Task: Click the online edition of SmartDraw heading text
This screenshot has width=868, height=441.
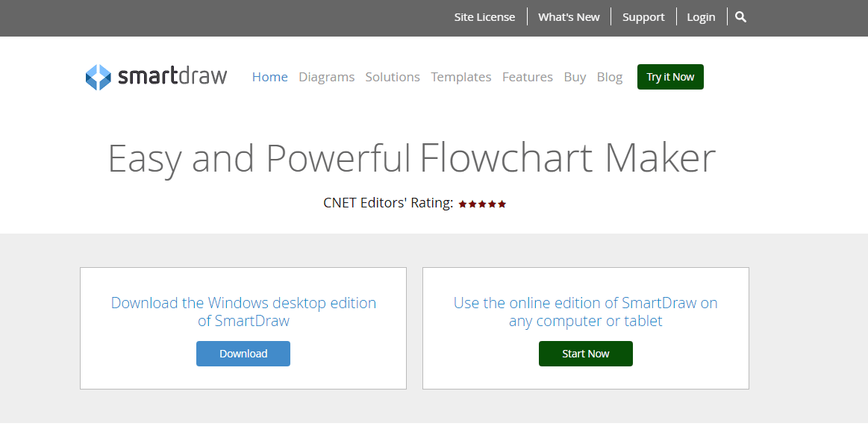Action: (x=585, y=312)
